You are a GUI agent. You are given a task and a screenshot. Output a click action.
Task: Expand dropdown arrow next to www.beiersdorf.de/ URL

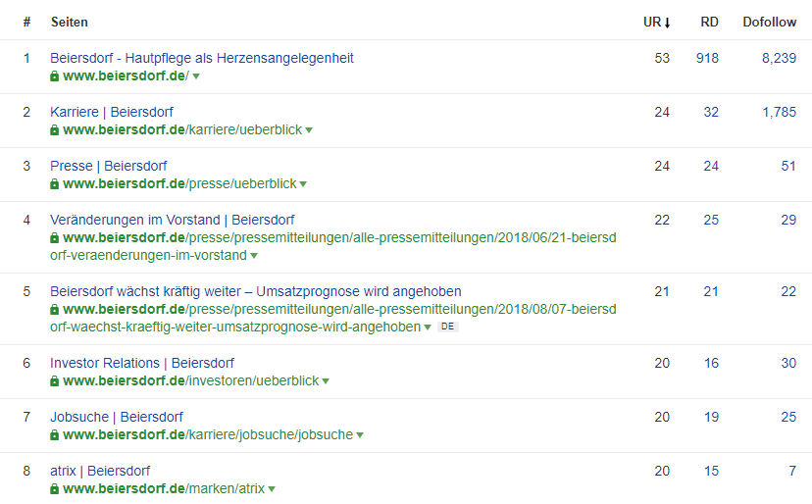[196, 76]
